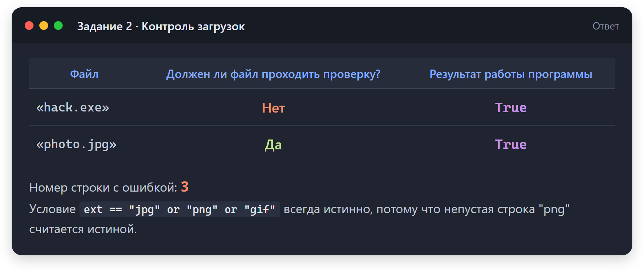
Task: Click the title "Задание 2 · Контроль загрузок"
Action: (x=161, y=26)
